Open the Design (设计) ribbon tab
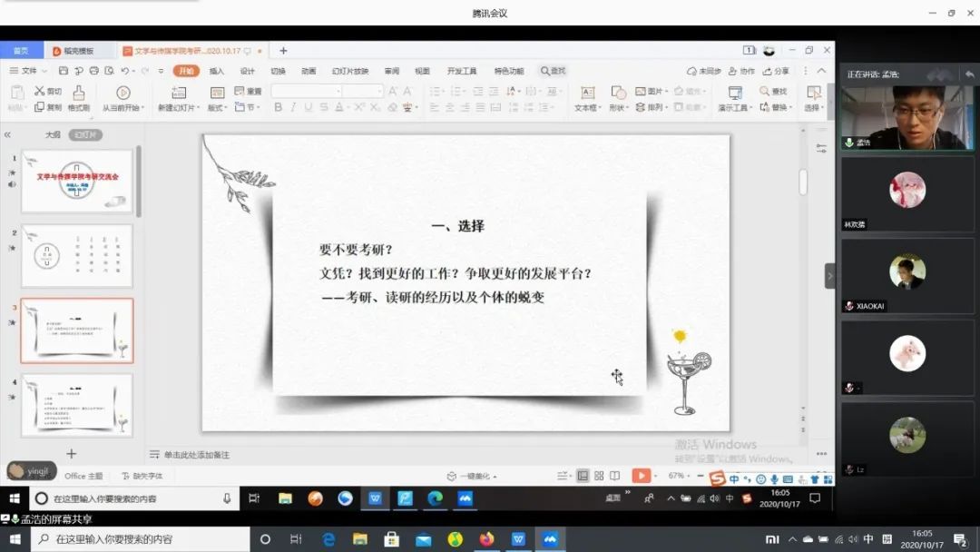Viewport: 980px width, 552px height. click(x=247, y=71)
